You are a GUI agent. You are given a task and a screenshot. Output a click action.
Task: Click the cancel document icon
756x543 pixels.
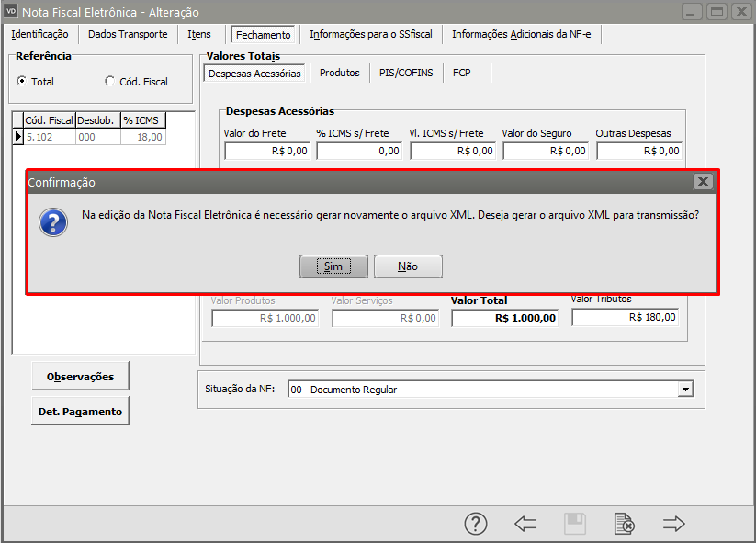click(x=624, y=524)
